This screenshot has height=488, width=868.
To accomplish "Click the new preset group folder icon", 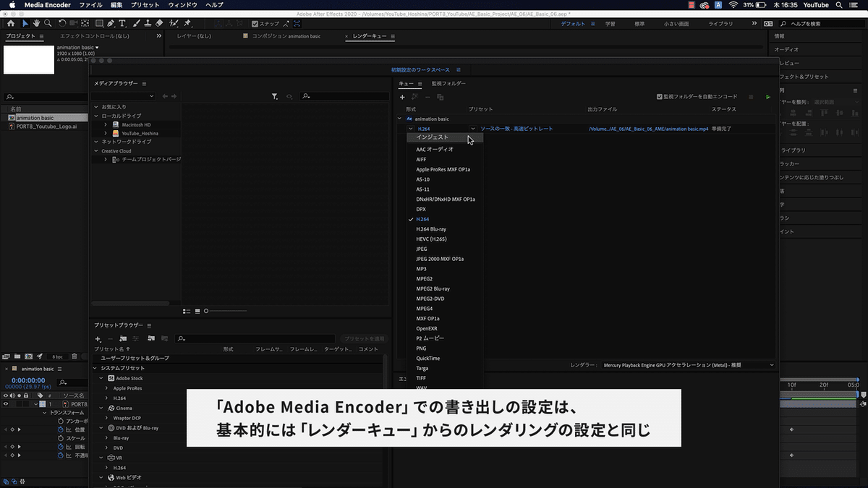I will coord(123,338).
